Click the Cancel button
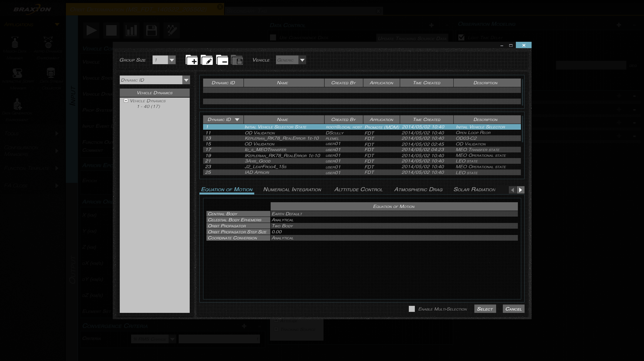Image resolution: width=644 pixels, height=361 pixels. tap(513, 309)
